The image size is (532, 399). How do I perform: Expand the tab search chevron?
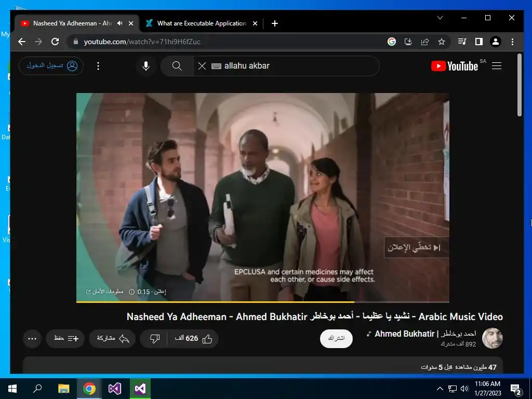point(440,18)
